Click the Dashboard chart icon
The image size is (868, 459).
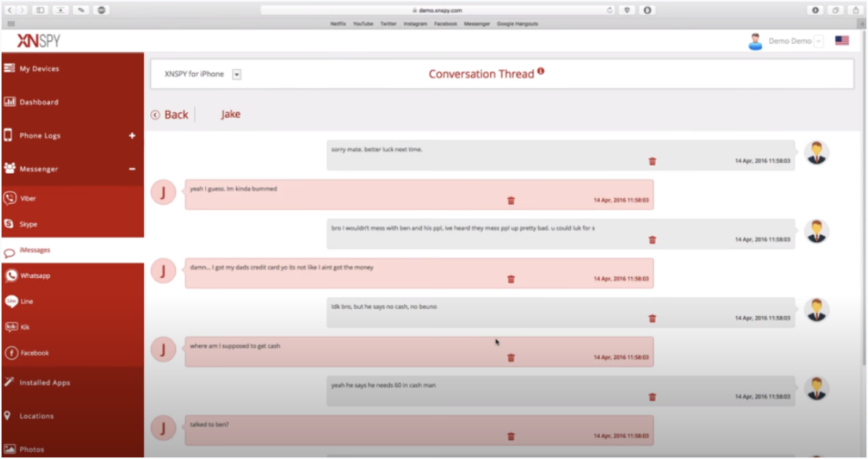point(9,101)
